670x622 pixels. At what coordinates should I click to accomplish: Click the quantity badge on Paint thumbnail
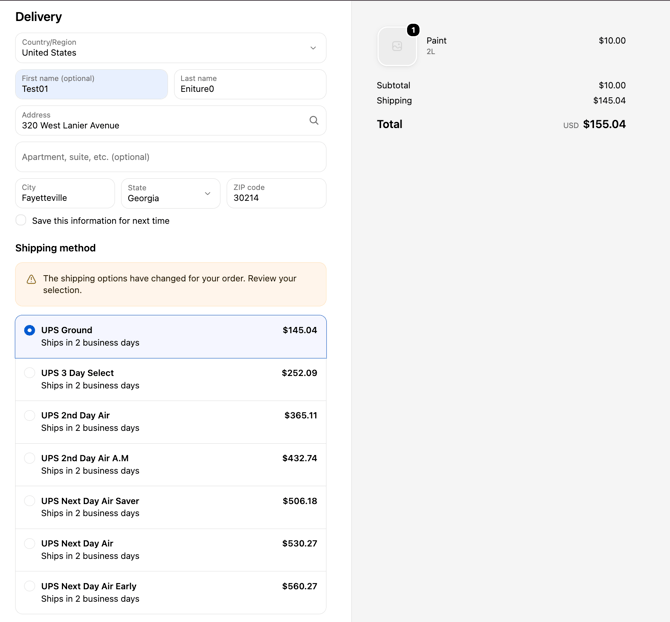pos(413,30)
